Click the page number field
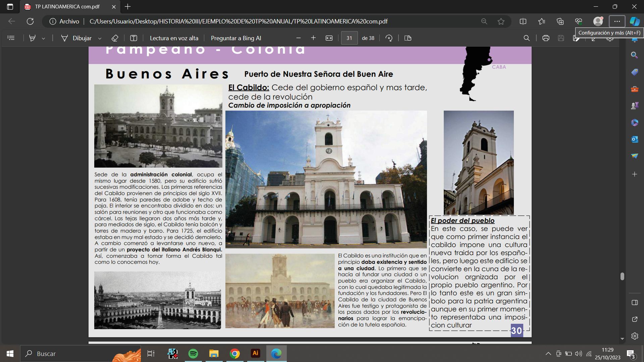The width and height of the screenshot is (644, 362). click(349, 38)
